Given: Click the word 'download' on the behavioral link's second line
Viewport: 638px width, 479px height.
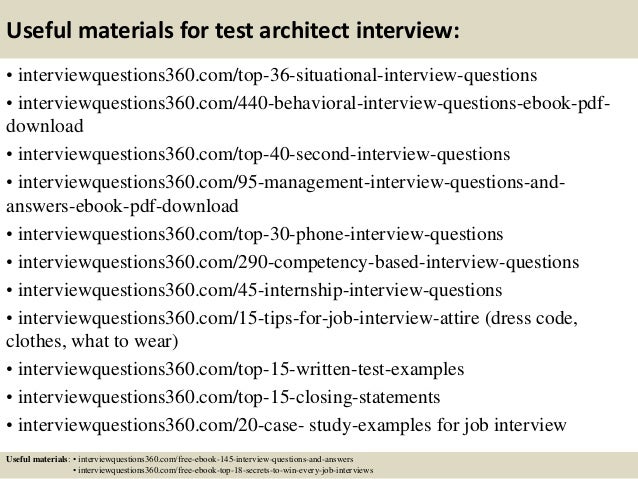Looking at the screenshot, I should [45, 126].
